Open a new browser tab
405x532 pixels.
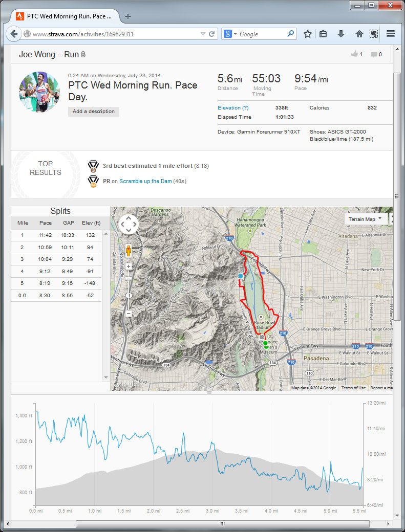pyautogui.click(x=127, y=16)
